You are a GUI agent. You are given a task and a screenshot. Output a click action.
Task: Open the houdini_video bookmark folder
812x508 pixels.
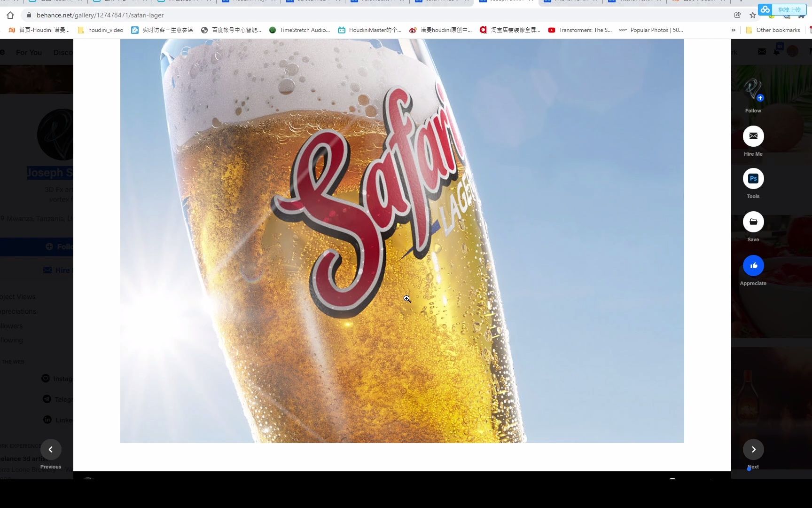pos(101,30)
